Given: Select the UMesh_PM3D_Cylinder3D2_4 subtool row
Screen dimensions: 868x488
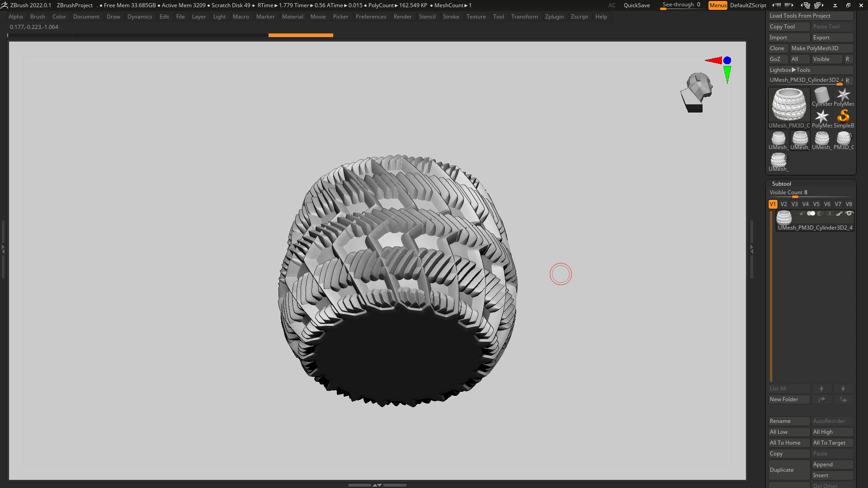Looking at the screenshot, I should [815, 221].
